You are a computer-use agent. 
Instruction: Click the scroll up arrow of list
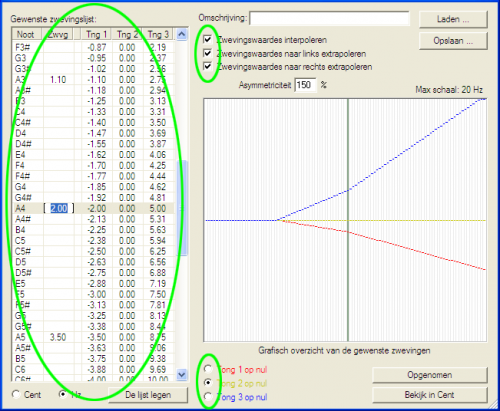click(x=181, y=34)
